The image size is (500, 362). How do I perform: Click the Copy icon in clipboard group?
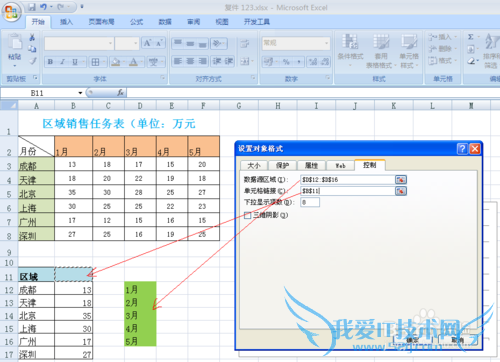point(32,49)
